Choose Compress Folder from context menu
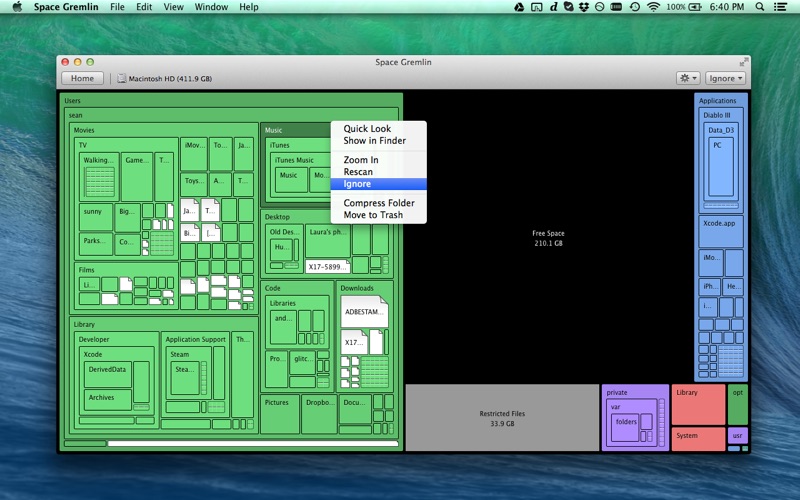Image resolution: width=800 pixels, height=500 pixels. coord(379,203)
